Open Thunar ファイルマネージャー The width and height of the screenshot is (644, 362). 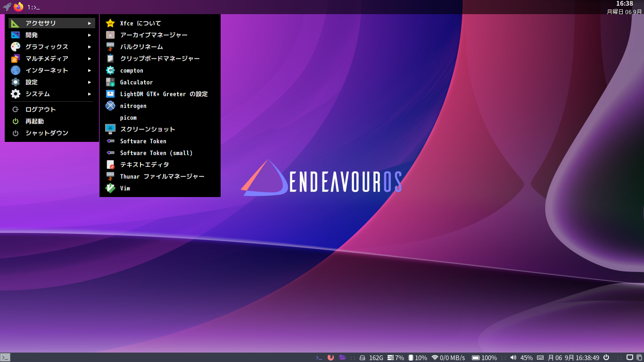pos(160,176)
